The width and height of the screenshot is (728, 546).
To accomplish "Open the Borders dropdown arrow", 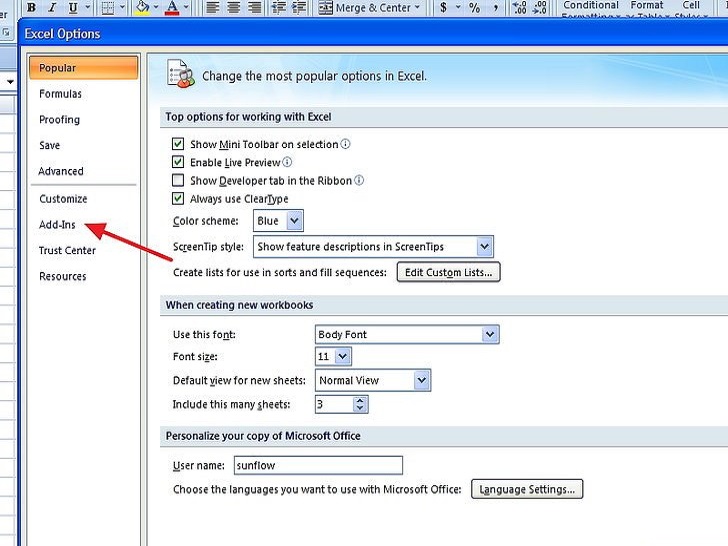I will click(122, 7).
